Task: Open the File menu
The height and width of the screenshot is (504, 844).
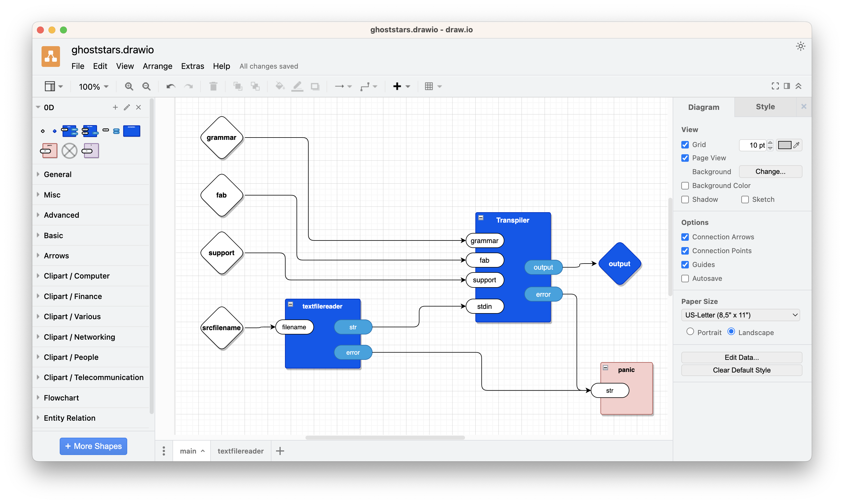Action: pos(78,66)
